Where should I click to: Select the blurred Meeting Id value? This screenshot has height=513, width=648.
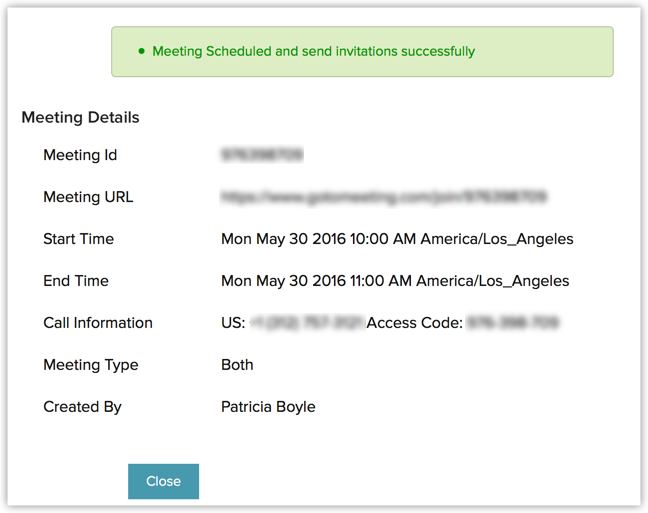pyautogui.click(x=262, y=155)
